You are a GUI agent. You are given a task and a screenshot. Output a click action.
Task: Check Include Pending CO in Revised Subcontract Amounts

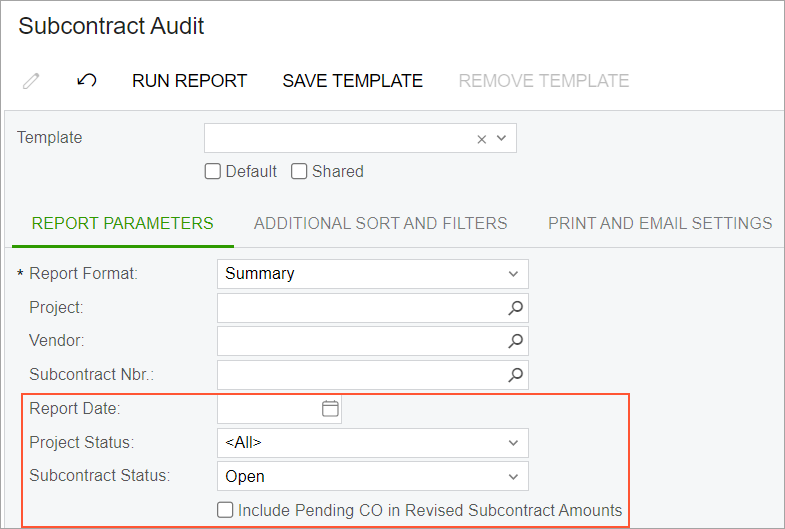(225, 510)
